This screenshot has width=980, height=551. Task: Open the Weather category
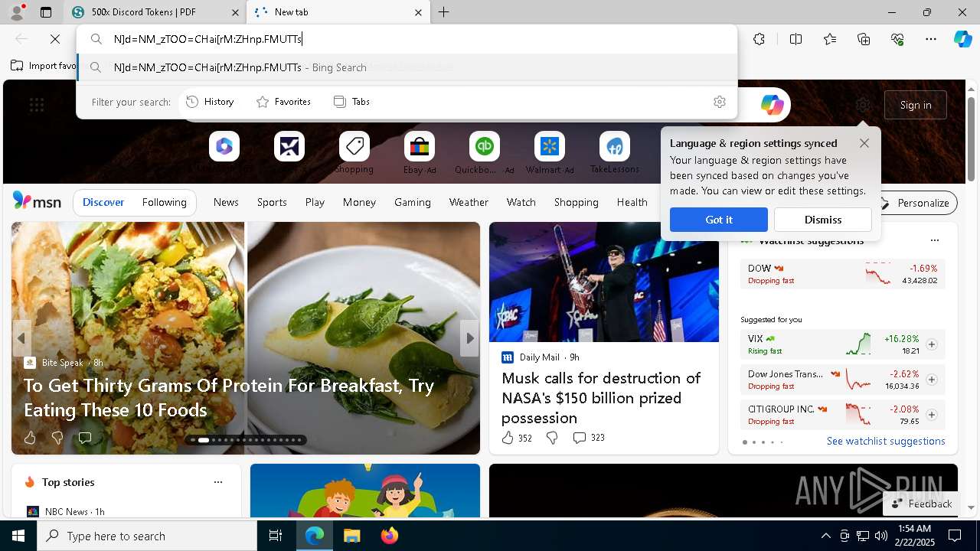(469, 202)
